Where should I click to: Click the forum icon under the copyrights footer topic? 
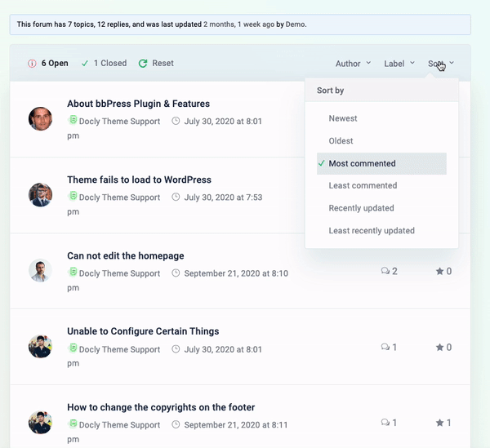click(73, 424)
